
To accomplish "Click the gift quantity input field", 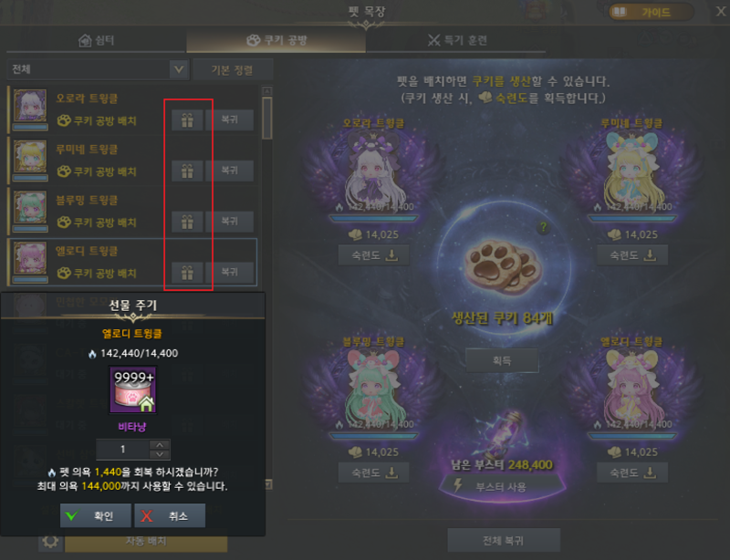I will (x=123, y=450).
